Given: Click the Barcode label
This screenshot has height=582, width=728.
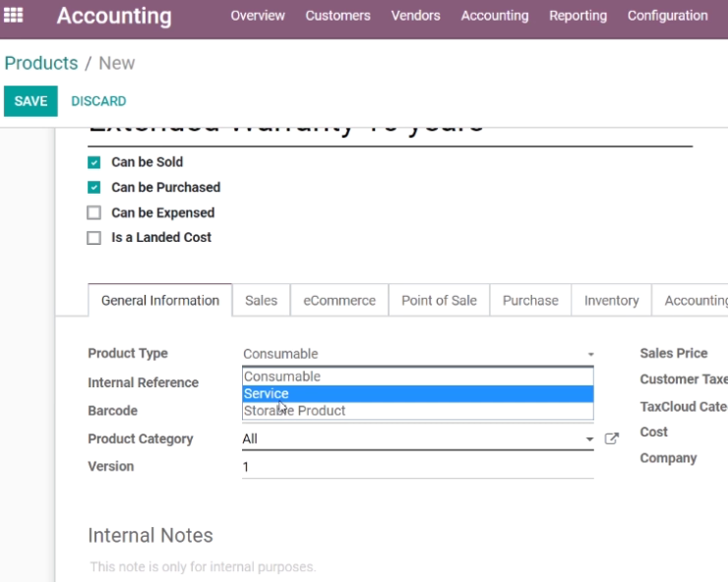Looking at the screenshot, I should pos(112,411).
